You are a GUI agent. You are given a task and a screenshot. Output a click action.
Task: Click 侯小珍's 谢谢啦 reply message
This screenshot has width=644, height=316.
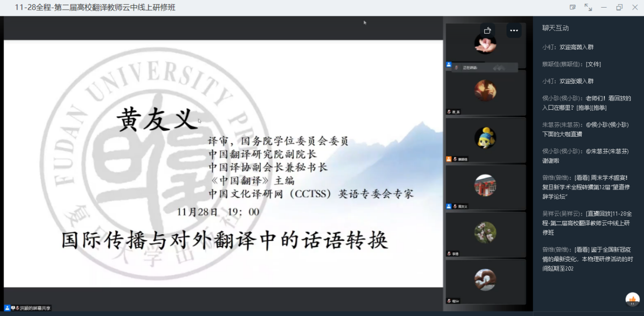(586, 155)
